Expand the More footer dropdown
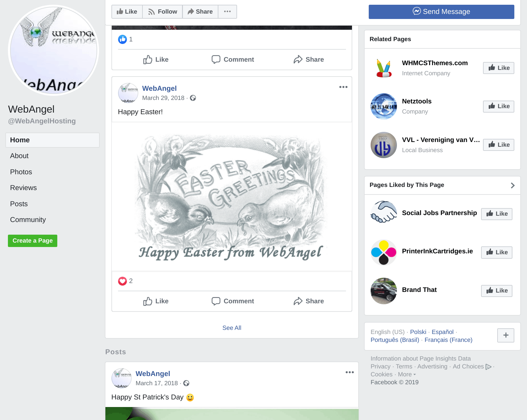 [407, 374]
